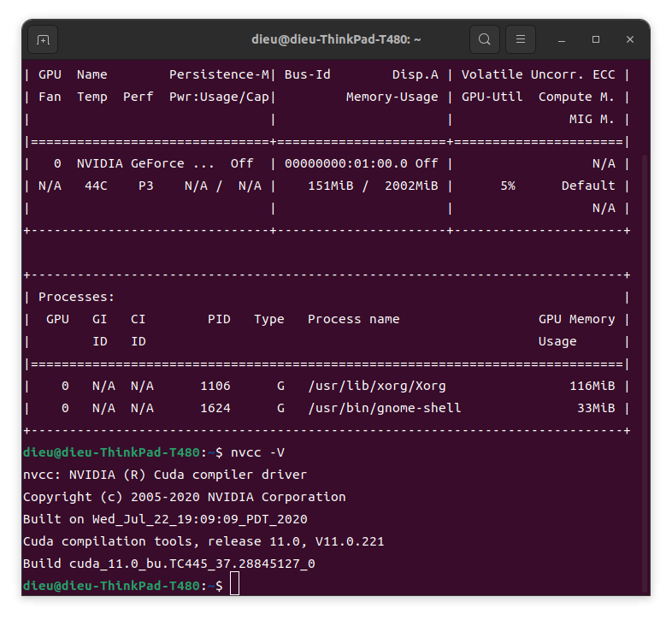Click the terminal scrollbar
This screenshot has width=672, height=620.
[645, 373]
